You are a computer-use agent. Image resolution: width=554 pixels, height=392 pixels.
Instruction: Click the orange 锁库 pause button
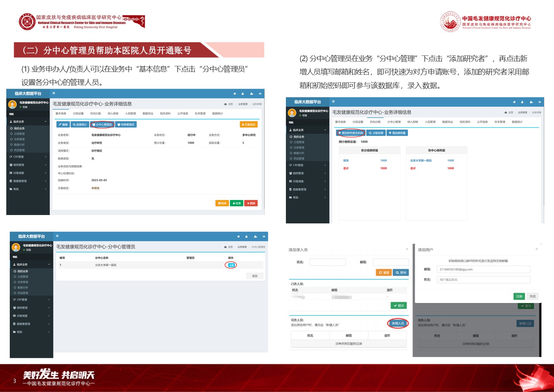click(x=222, y=203)
